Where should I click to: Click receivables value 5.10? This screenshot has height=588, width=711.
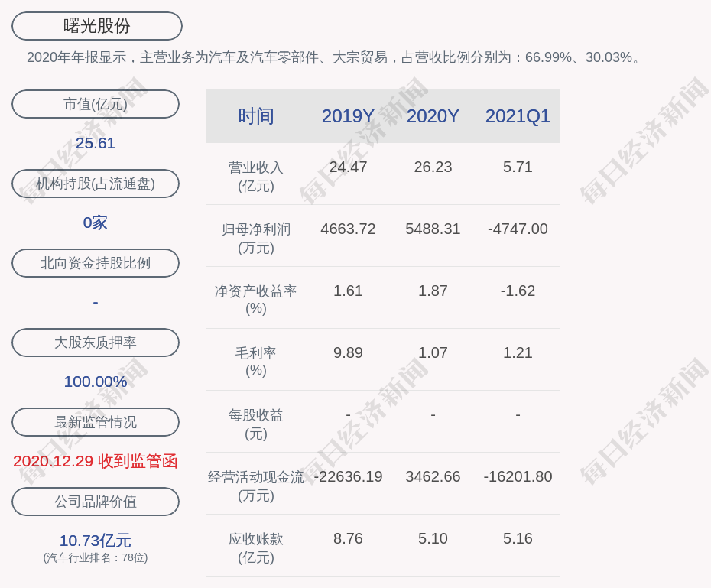(433, 538)
